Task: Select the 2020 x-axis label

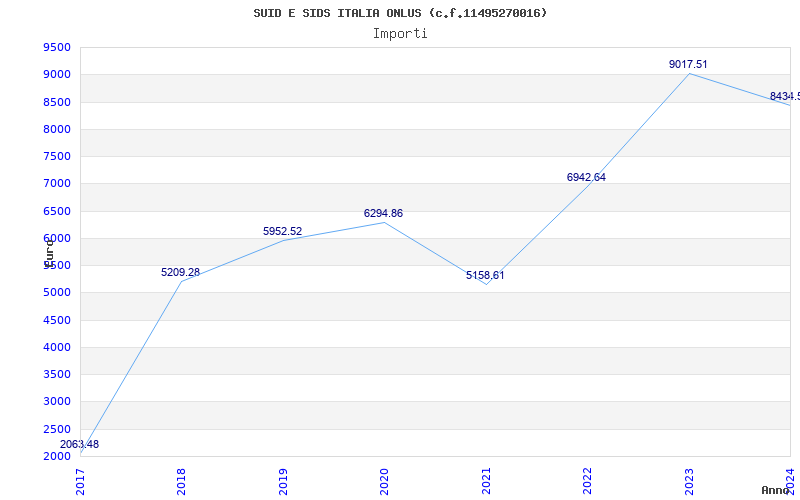Action: pyautogui.click(x=384, y=482)
